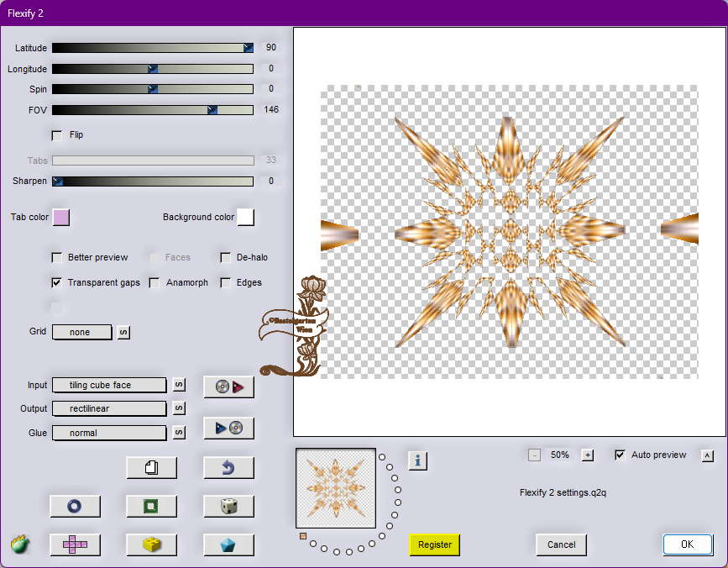This screenshot has width=728, height=568.
Task: Click the blue pentagon gem button
Action: click(x=228, y=544)
